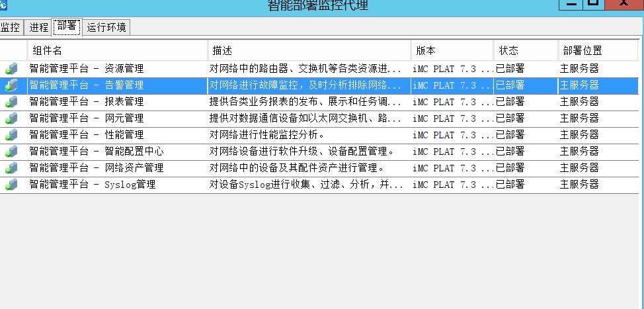Switch to the 进程 tab
This screenshot has height=309, width=644.
[38, 28]
